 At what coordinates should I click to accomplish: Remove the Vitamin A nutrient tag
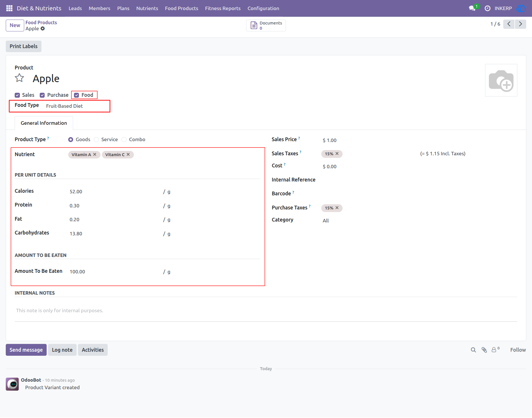(95, 154)
